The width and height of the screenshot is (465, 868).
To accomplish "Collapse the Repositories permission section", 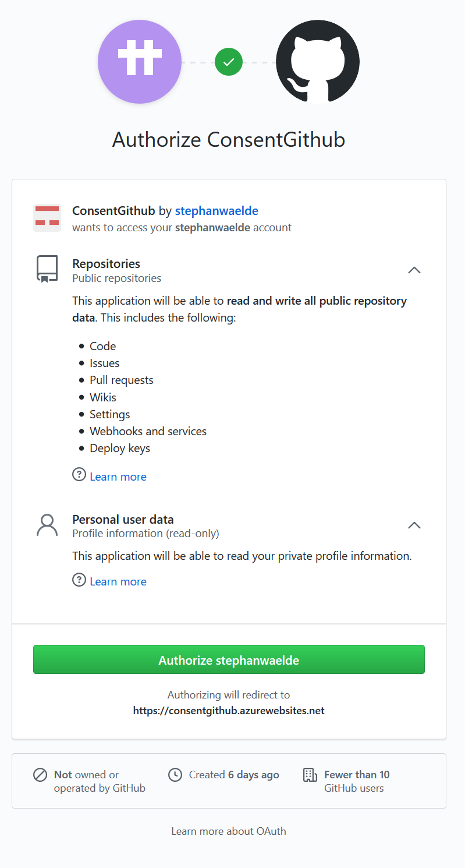I will click(x=414, y=270).
